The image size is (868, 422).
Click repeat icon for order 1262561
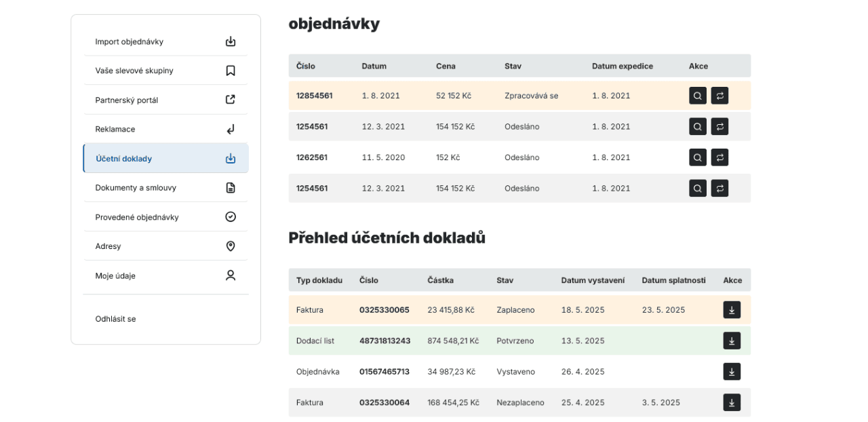pos(719,157)
